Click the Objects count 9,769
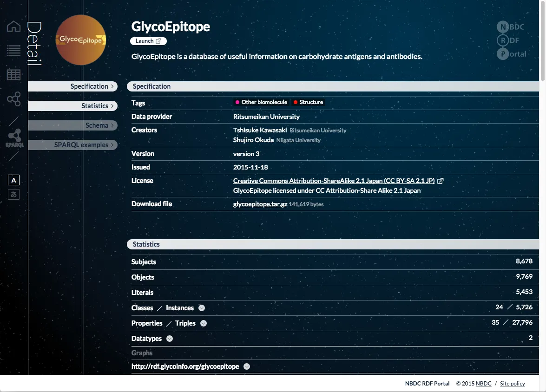Screen dimensions: 546x392 524,276
